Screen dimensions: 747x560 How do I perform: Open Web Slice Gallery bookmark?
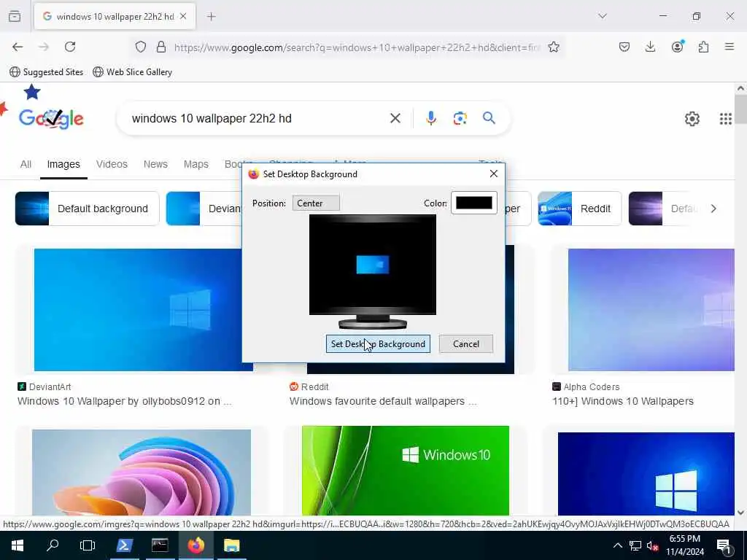tap(133, 72)
